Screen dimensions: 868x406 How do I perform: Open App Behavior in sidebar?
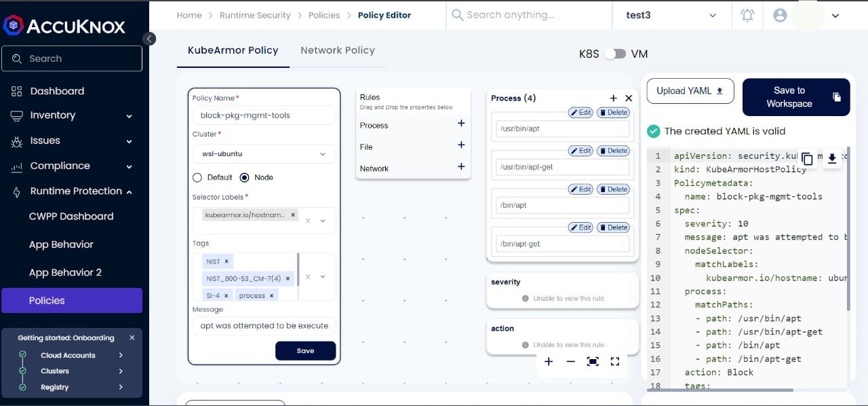click(61, 244)
